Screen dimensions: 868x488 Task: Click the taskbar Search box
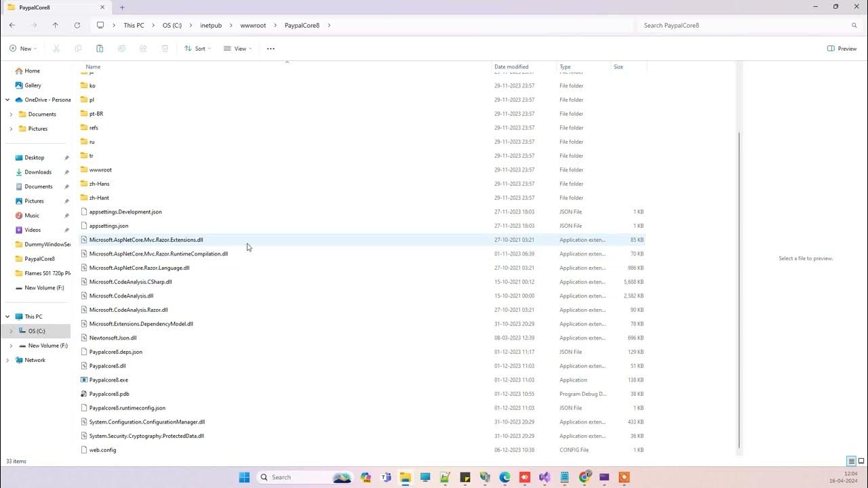pyautogui.click(x=304, y=477)
